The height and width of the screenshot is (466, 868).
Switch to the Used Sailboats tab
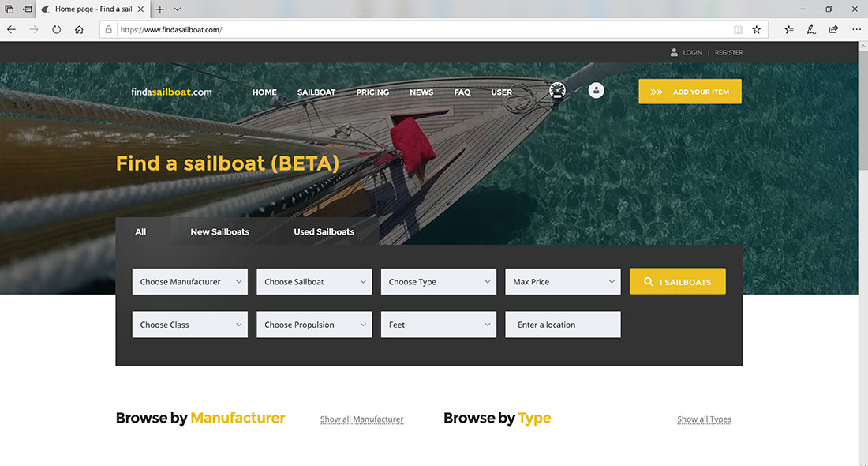pos(324,231)
